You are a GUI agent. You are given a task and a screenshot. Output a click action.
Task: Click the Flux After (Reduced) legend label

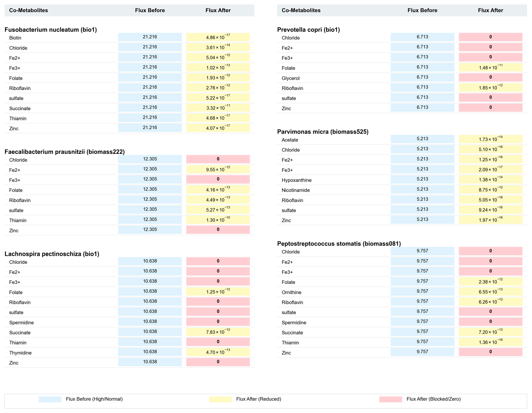[259, 399]
